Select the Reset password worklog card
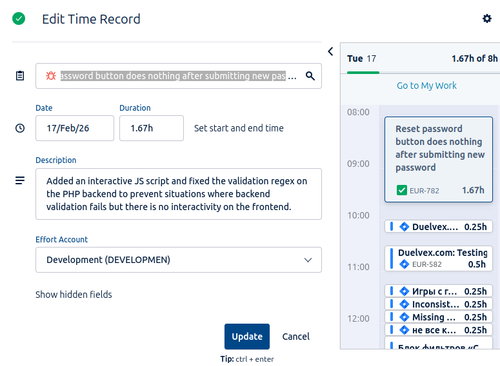The height and width of the screenshot is (366, 500). 438,159
